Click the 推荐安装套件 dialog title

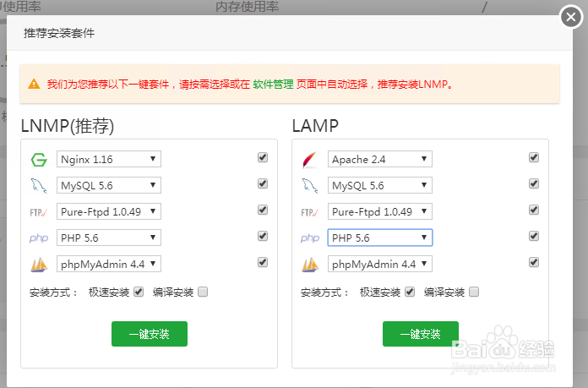tap(59, 33)
